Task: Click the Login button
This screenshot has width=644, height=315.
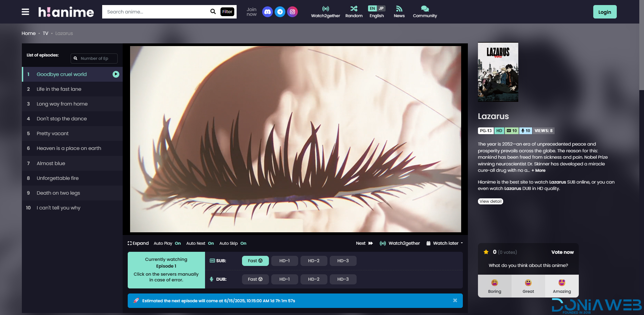Action: pyautogui.click(x=605, y=12)
